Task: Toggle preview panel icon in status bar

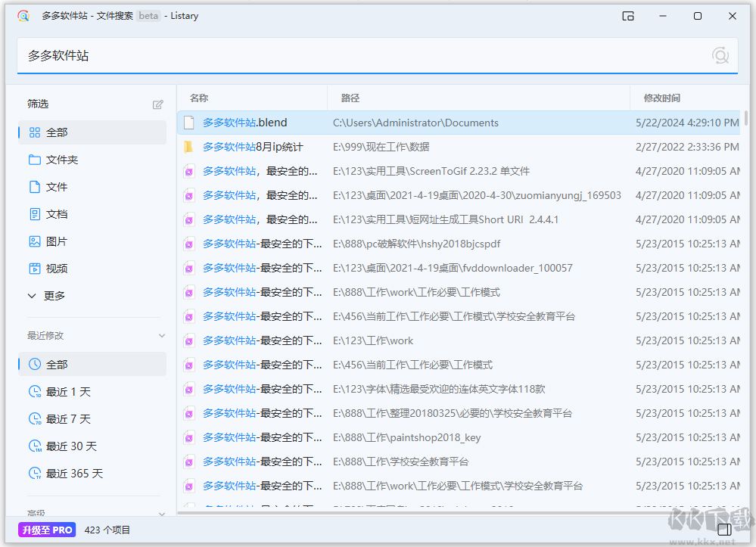Action: coord(724,530)
